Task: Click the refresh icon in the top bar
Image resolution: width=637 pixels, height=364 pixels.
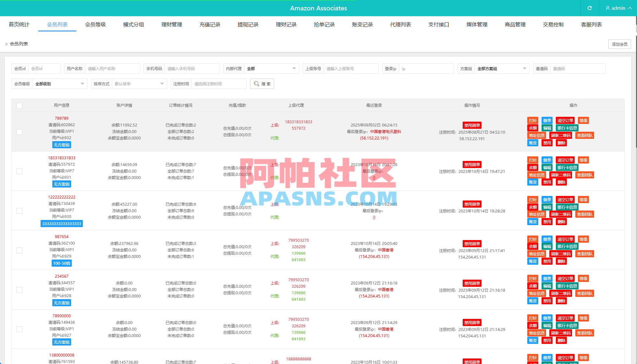Action: tap(589, 8)
